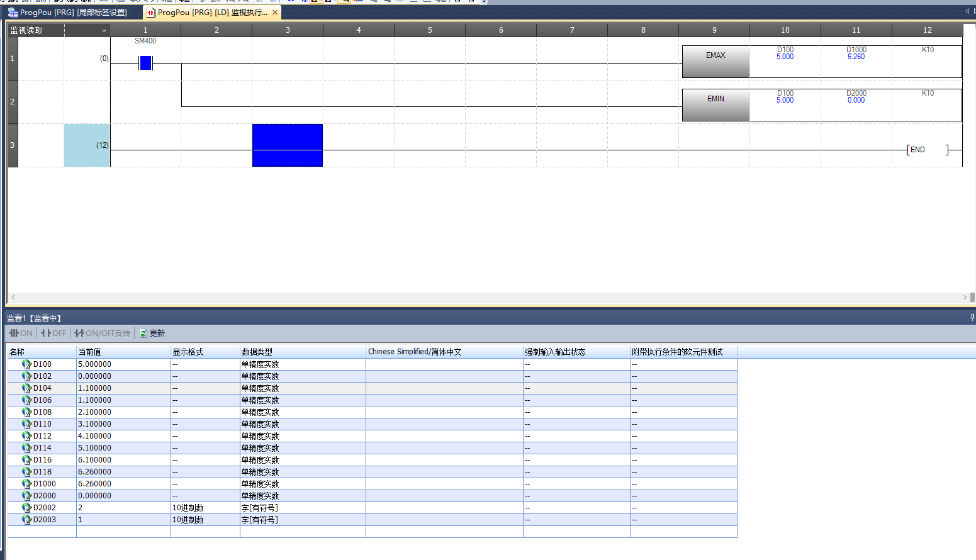Open the 监视读取 mode dropdown
This screenshot has height=560, width=976.
[104, 31]
